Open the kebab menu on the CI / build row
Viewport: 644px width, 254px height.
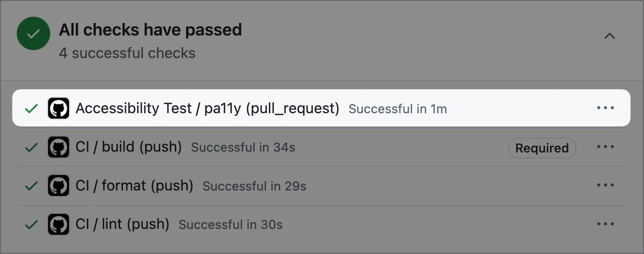(606, 147)
